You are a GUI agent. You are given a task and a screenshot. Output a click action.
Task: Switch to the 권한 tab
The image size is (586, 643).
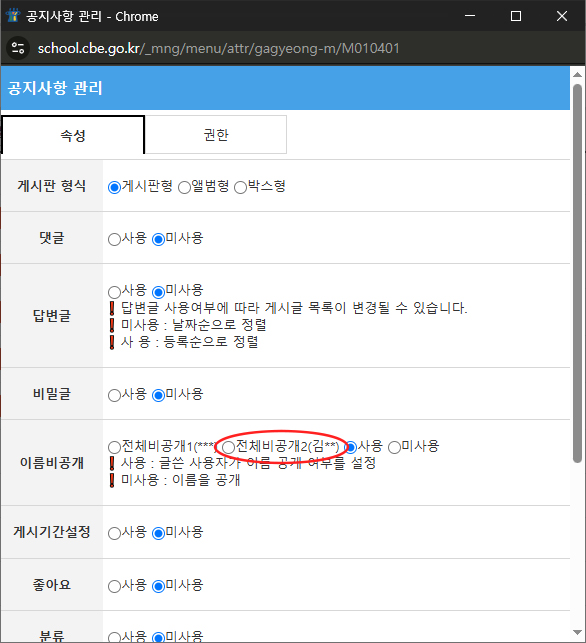(x=216, y=135)
